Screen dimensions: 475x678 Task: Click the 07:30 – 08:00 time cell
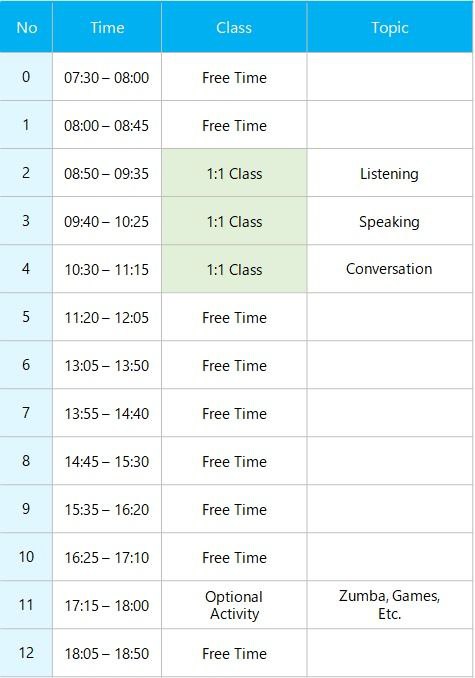click(x=107, y=77)
